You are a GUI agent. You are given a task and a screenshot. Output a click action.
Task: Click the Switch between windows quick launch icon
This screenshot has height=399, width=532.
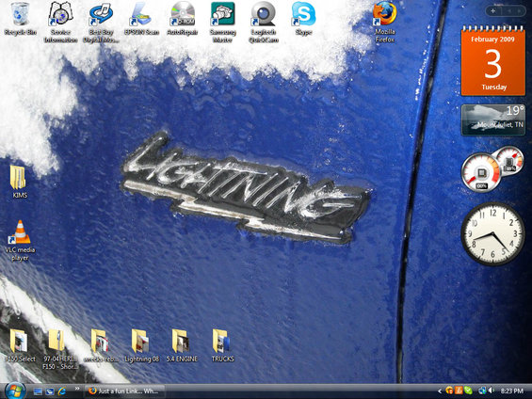(x=50, y=391)
